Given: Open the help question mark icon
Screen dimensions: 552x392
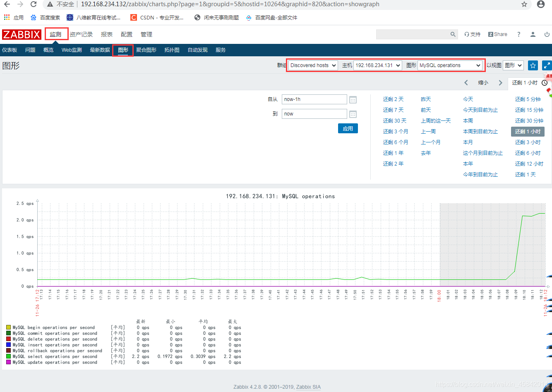Looking at the screenshot, I should pyautogui.click(x=518, y=34).
